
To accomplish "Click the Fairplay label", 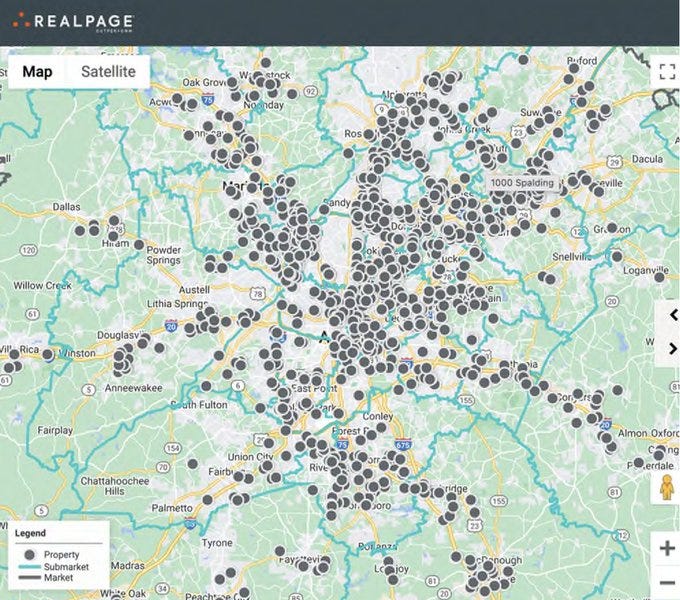I will [55, 430].
